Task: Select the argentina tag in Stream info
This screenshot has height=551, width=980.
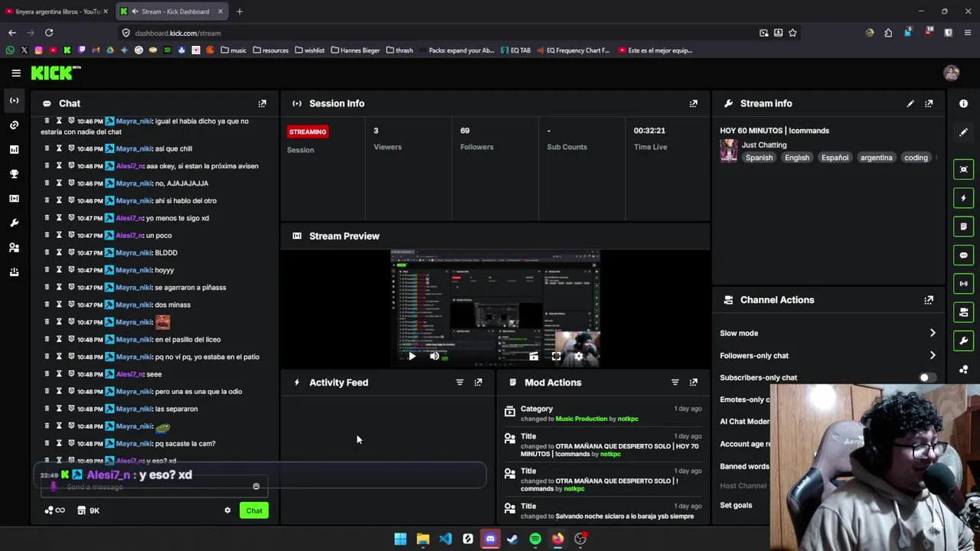Action: point(876,158)
